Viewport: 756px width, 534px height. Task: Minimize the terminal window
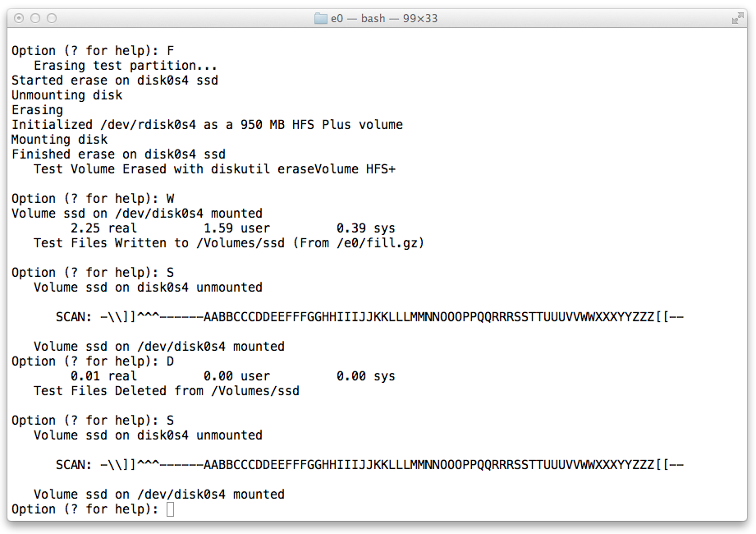tap(35, 18)
